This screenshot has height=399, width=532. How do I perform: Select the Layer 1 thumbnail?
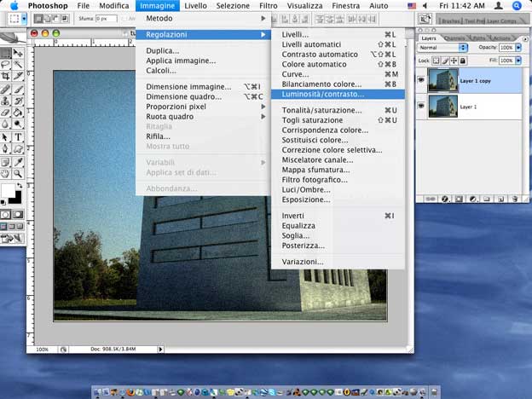pyautogui.click(x=442, y=106)
